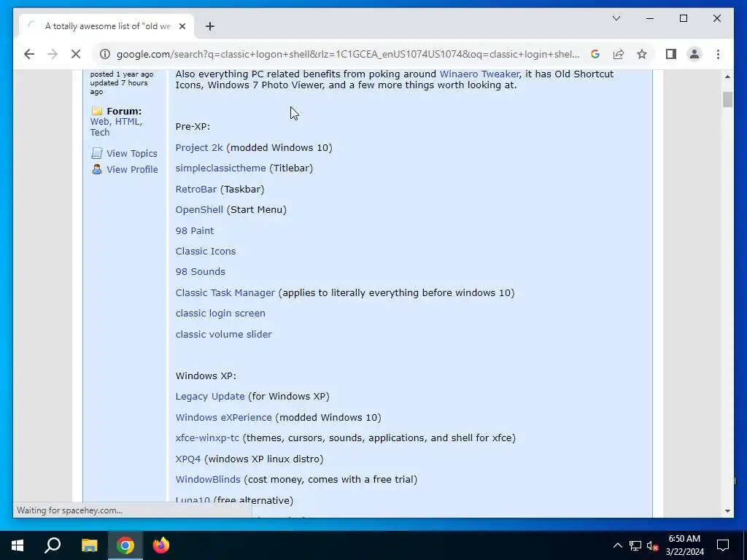Bookmark this tab with the star

pyautogui.click(x=642, y=54)
